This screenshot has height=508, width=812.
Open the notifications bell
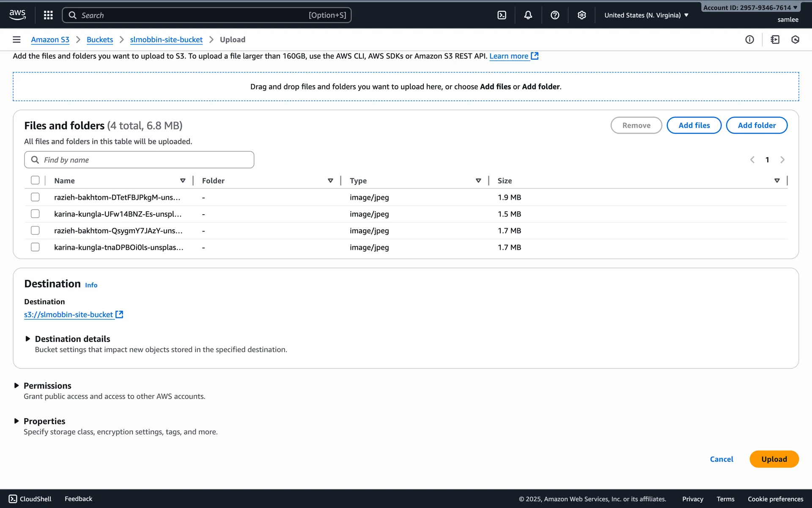click(528, 15)
